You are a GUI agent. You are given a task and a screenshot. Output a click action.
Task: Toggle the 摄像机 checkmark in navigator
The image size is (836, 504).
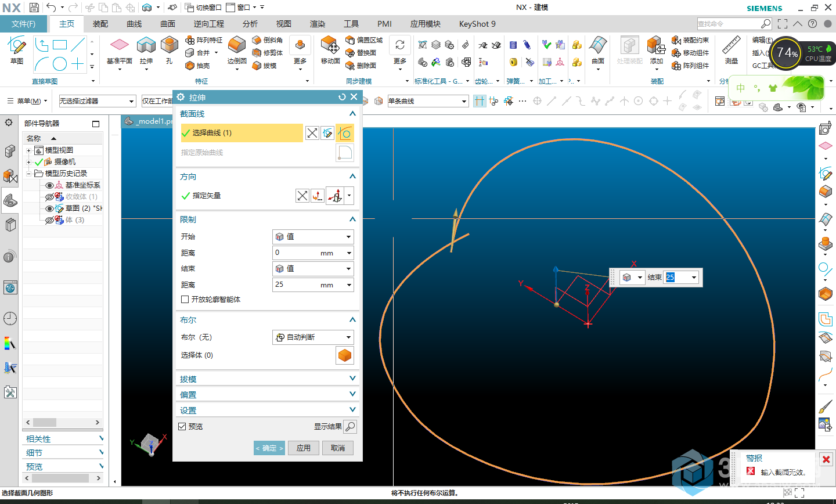coord(39,162)
